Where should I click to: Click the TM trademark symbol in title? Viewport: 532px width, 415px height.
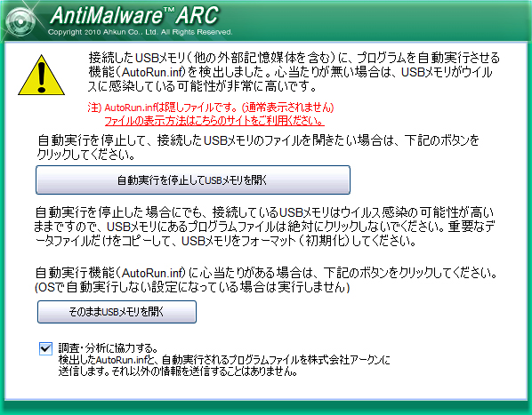pos(168,12)
